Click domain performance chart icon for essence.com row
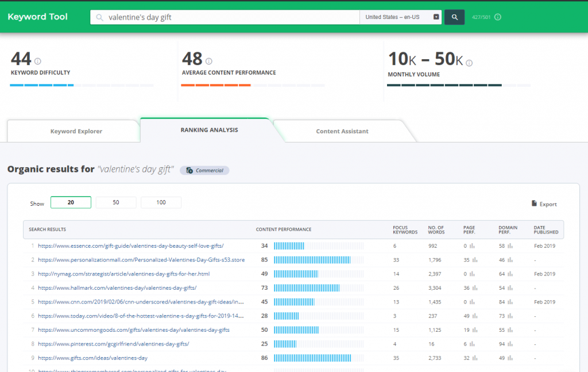Screen dimensions: 588x372 (510, 246)
